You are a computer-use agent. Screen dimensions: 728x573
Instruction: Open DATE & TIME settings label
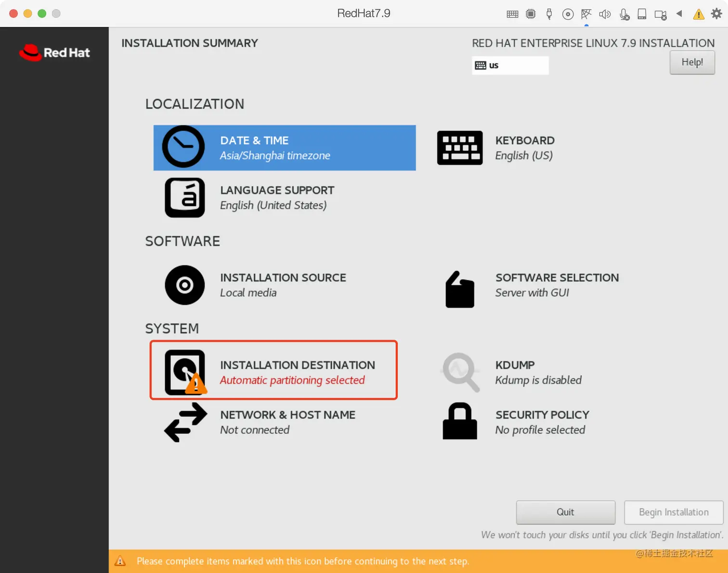(x=254, y=141)
